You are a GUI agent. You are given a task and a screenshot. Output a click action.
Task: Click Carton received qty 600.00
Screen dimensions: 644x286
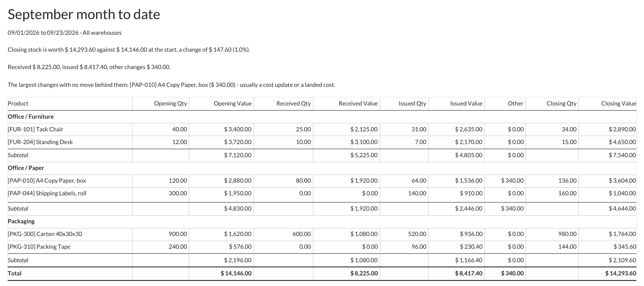pos(301,234)
